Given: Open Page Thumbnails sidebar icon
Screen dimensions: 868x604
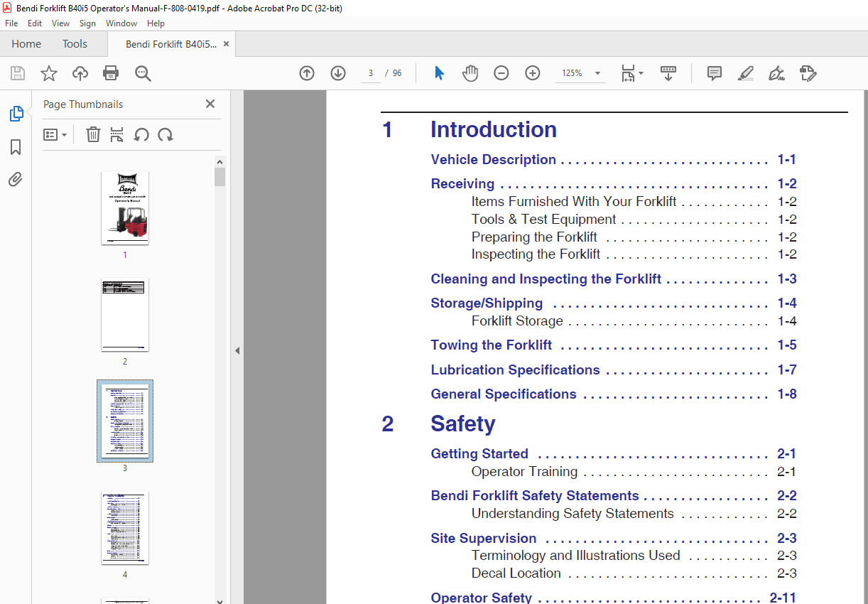Looking at the screenshot, I should pos(16,114).
